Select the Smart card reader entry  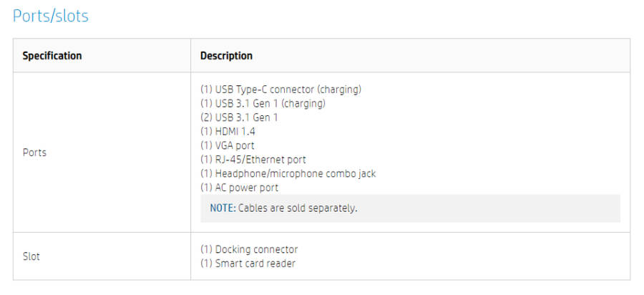(x=248, y=263)
